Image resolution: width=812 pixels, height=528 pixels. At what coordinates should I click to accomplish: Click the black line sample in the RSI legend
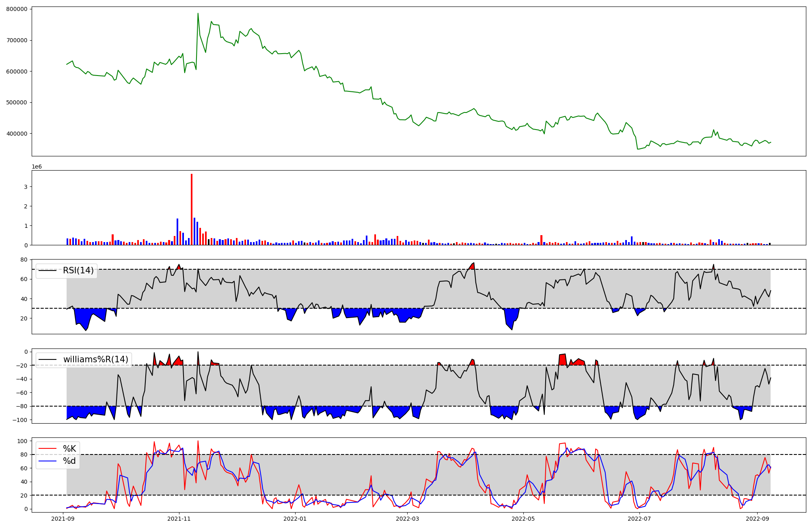point(47,270)
